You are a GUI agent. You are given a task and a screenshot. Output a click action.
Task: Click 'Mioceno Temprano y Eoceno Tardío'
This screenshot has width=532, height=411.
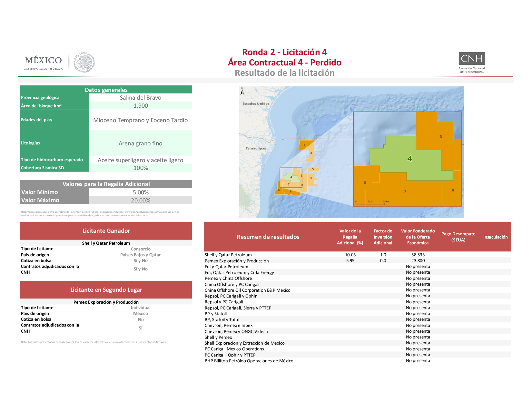point(141,120)
